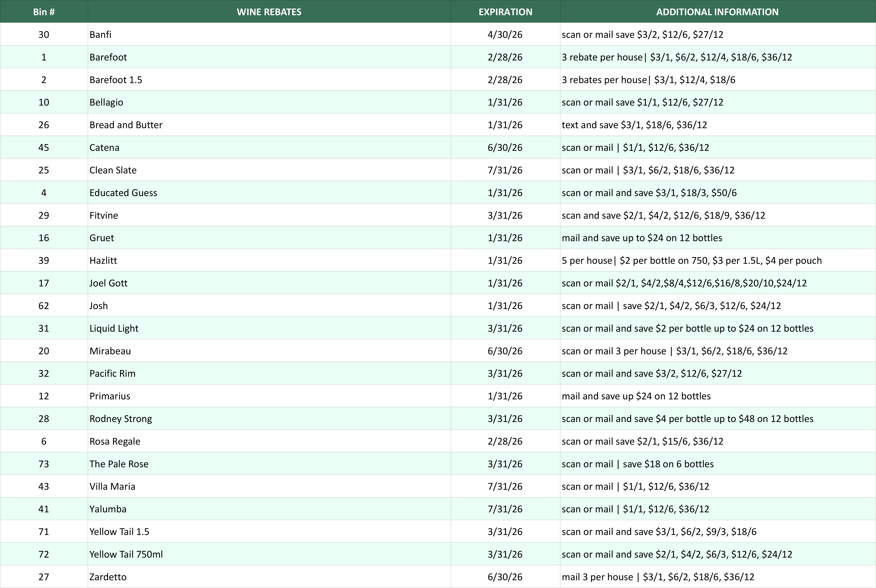Screen dimensions: 876x588
Task: Click the Liquid Light wine cell
Action: [x=114, y=328]
